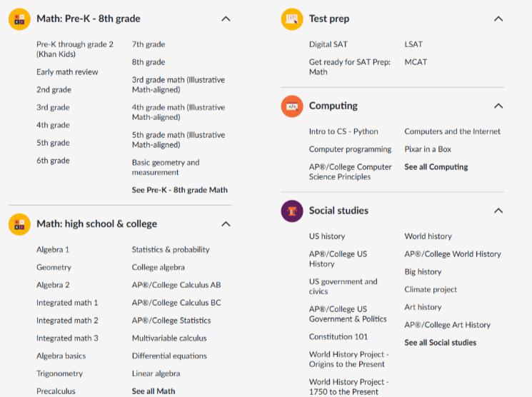Open 3rd grade math (Illustrative Math-aligned)

pyautogui.click(x=179, y=85)
